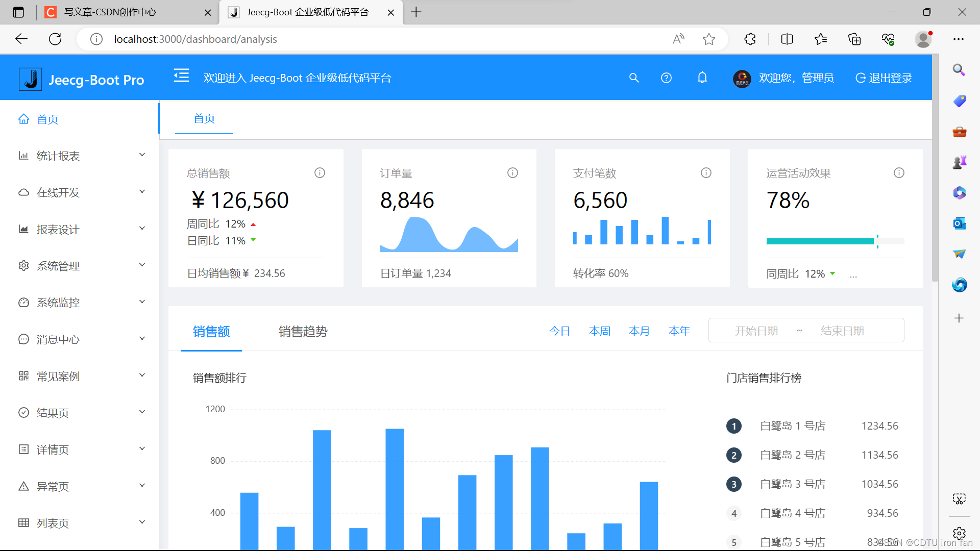980x551 pixels.
Task: Open browser extensions puzzle icon
Action: click(750, 39)
